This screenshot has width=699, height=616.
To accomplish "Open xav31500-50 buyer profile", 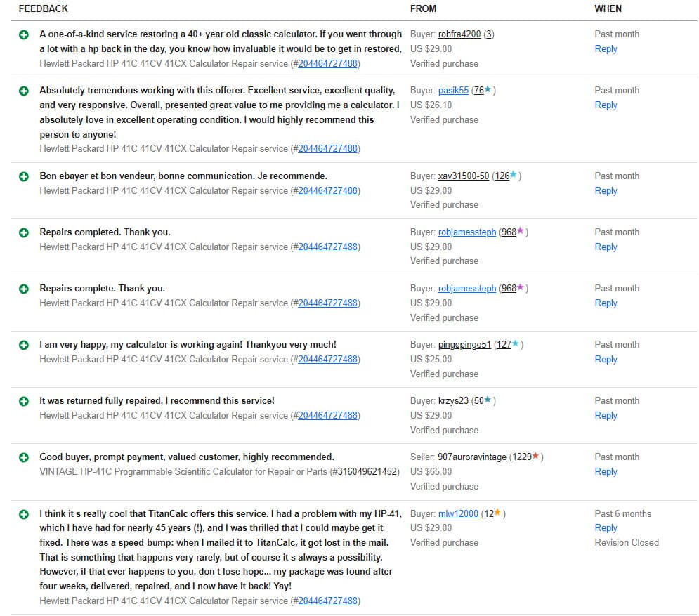I will [x=463, y=176].
